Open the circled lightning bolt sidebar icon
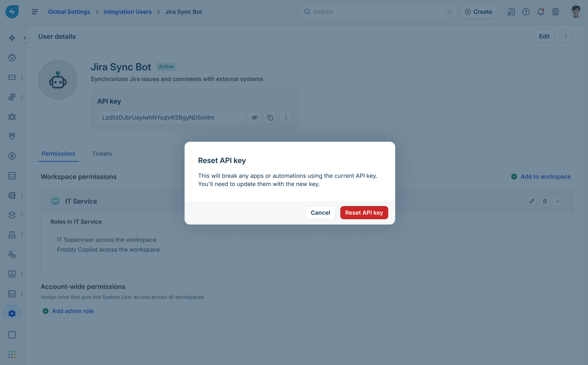This screenshot has width=588, height=365. point(12,156)
